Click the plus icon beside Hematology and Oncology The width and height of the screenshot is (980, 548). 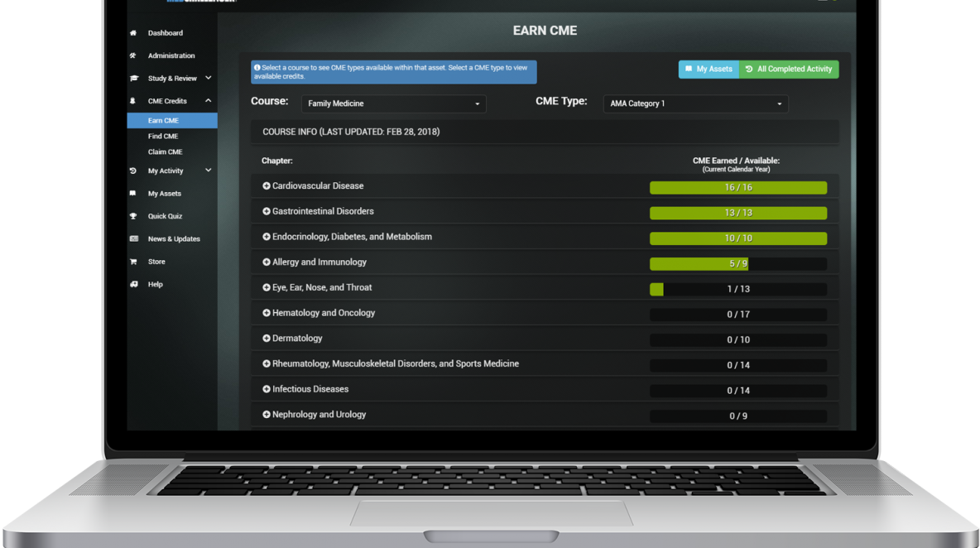point(267,313)
